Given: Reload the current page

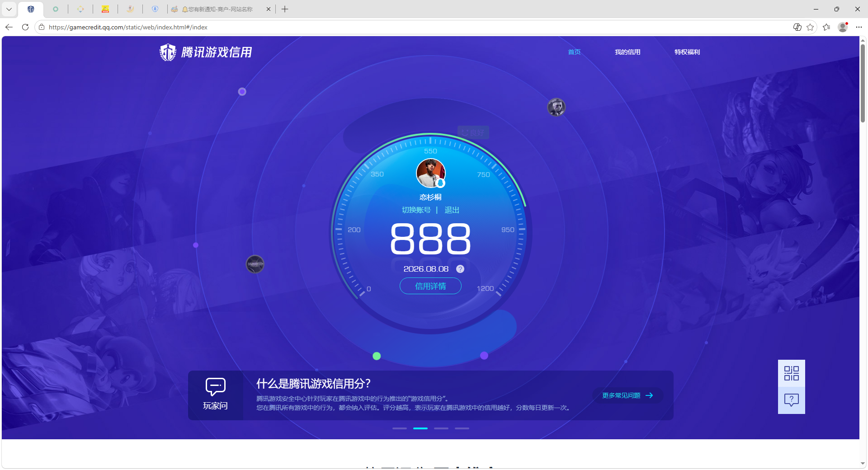Looking at the screenshot, I should [25, 27].
